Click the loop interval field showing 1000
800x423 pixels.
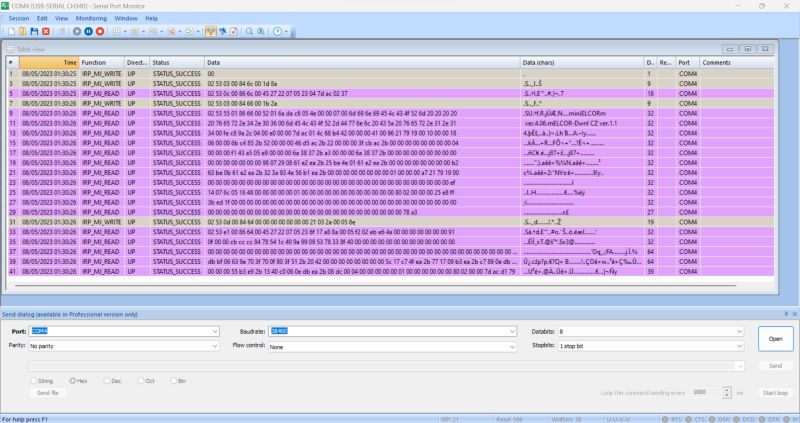coord(707,392)
